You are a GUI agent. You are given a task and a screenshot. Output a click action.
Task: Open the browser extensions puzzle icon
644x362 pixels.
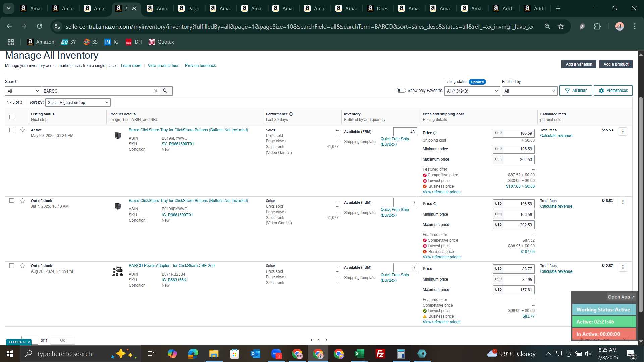597,26
